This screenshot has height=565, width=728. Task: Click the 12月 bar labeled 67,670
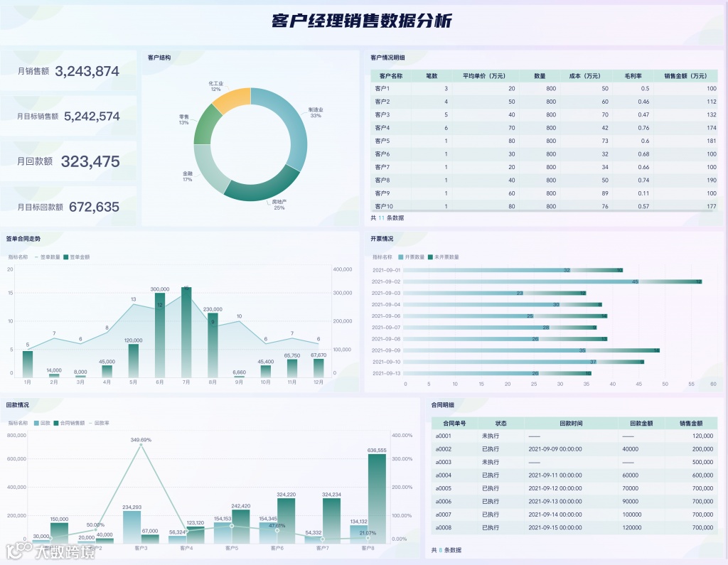(318, 367)
